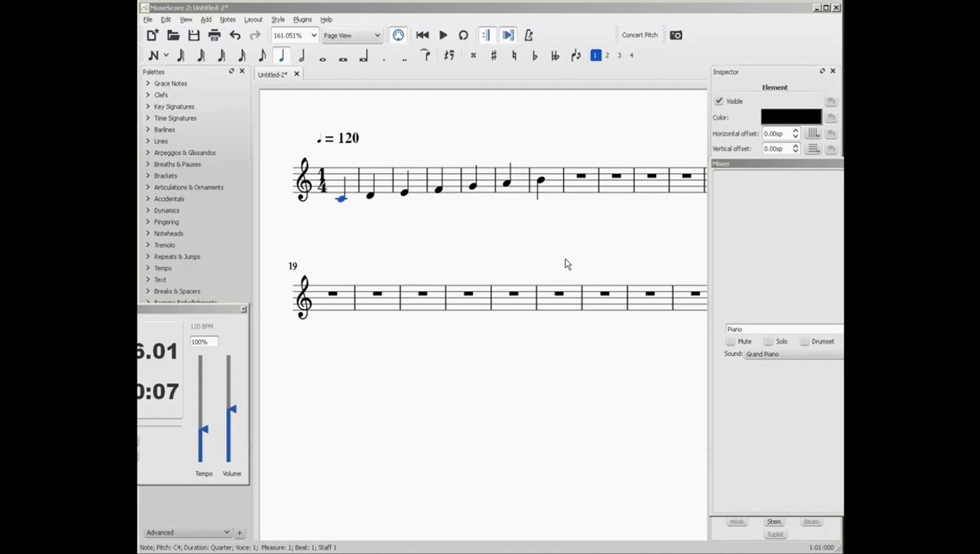Select the longa note duration
The height and width of the screenshot is (554, 980).
[363, 56]
